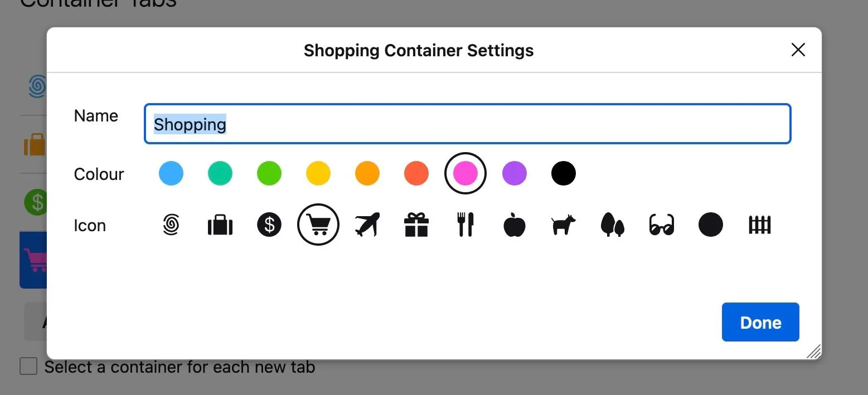This screenshot has width=868, height=395.
Task: Choose the airplane vacation icon
Action: [367, 225]
